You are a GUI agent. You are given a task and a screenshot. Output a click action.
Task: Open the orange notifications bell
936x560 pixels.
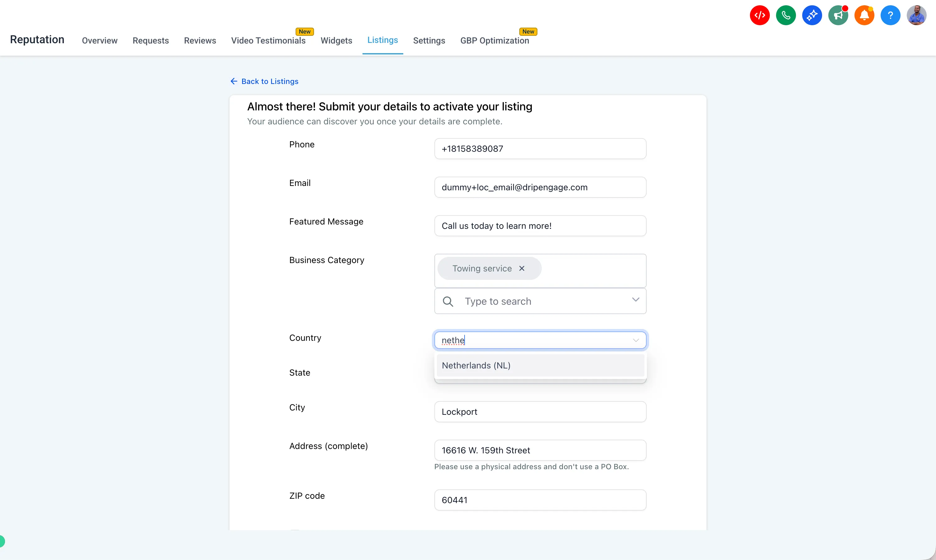click(864, 16)
